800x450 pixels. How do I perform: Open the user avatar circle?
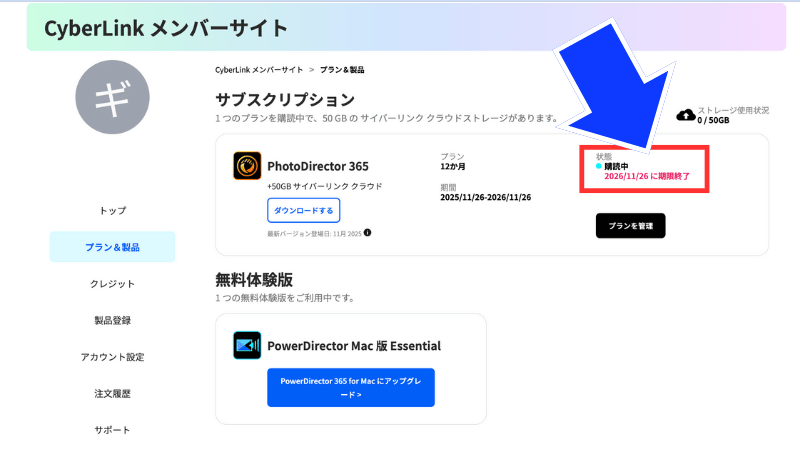tap(112, 97)
